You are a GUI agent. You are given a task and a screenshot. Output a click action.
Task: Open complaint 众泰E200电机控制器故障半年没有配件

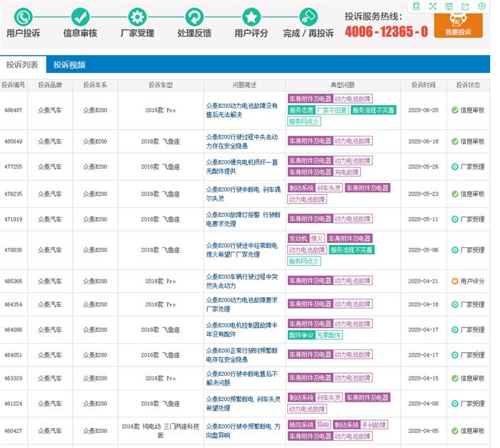point(241,329)
